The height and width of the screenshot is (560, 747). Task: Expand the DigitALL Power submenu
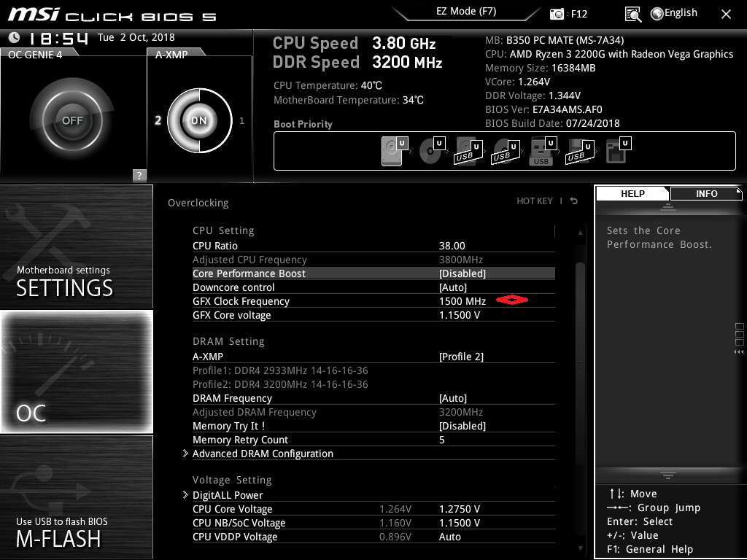(373, 495)
